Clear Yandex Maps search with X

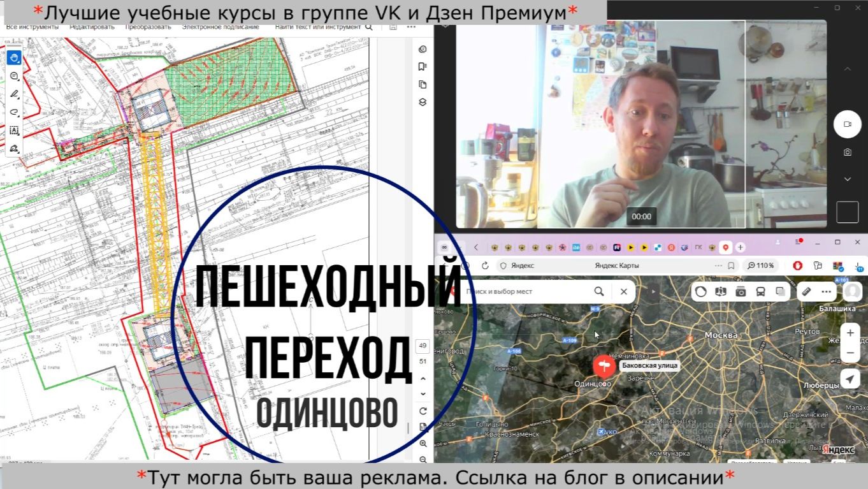[x=623, y=291]
